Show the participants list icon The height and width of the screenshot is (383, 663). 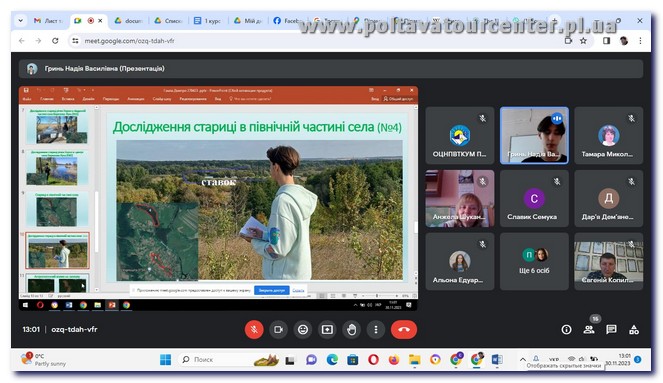click(x=589, y=330)
